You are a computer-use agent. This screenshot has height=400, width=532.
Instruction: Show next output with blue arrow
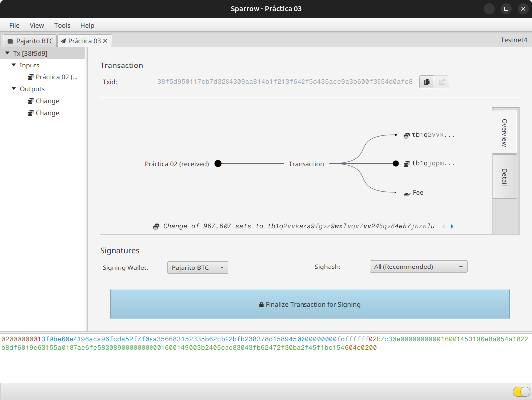click(452, 226)
